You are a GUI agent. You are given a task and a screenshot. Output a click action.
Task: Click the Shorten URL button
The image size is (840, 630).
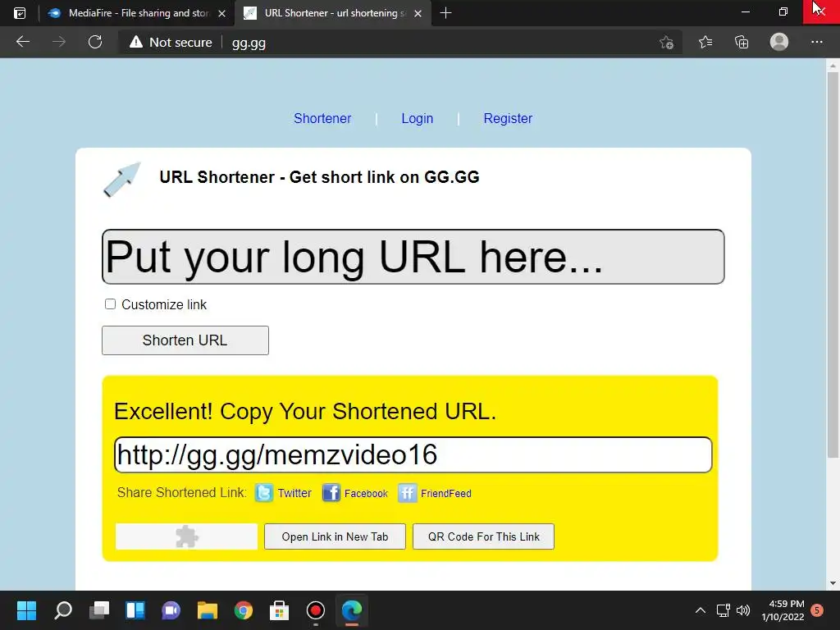(185, 340)
